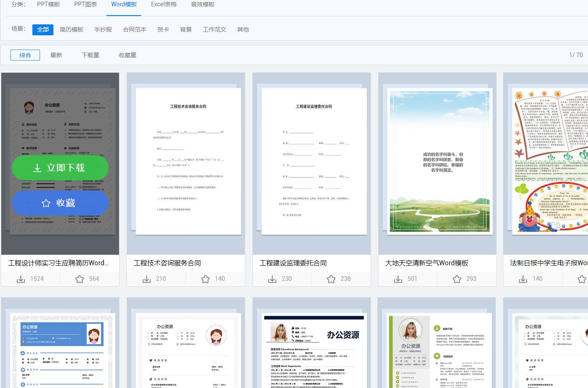Click the star icon beside the 238 count
This screenshot has width=588, height=388.
(x=331, y=279)
